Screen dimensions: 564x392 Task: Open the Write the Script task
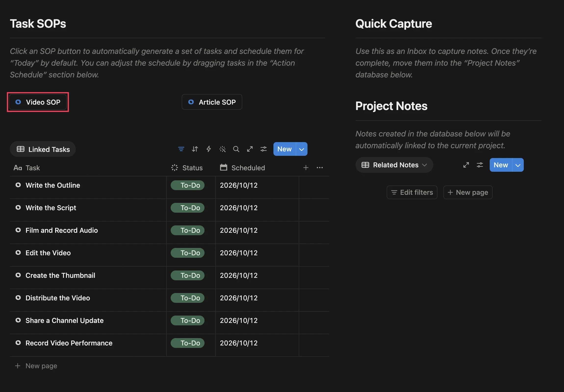click(51, 208)
